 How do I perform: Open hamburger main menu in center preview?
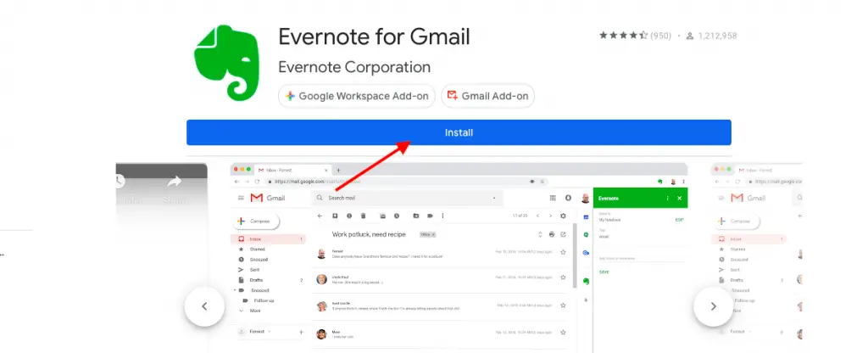click(x=241, y=198)
